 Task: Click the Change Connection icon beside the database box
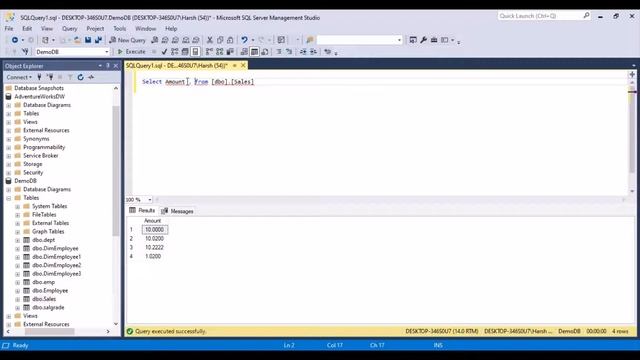25,52
